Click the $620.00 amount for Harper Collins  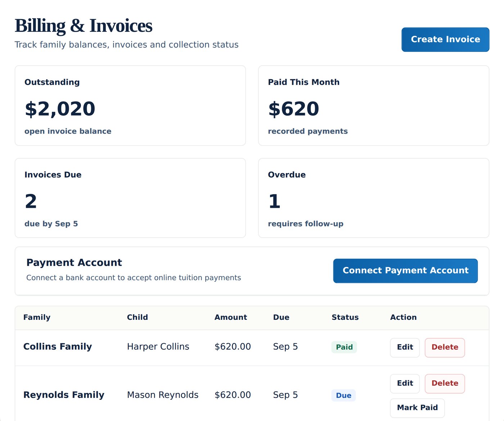pos(233,346)
